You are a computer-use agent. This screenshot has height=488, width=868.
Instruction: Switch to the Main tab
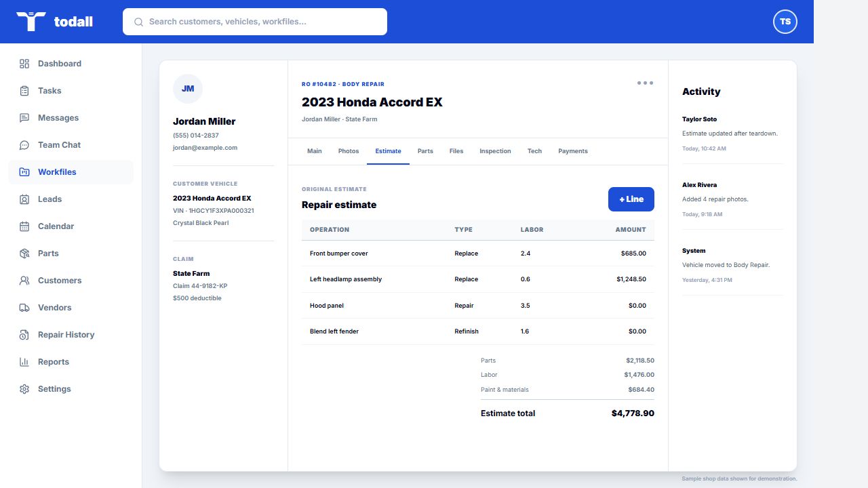click(315, 151)
